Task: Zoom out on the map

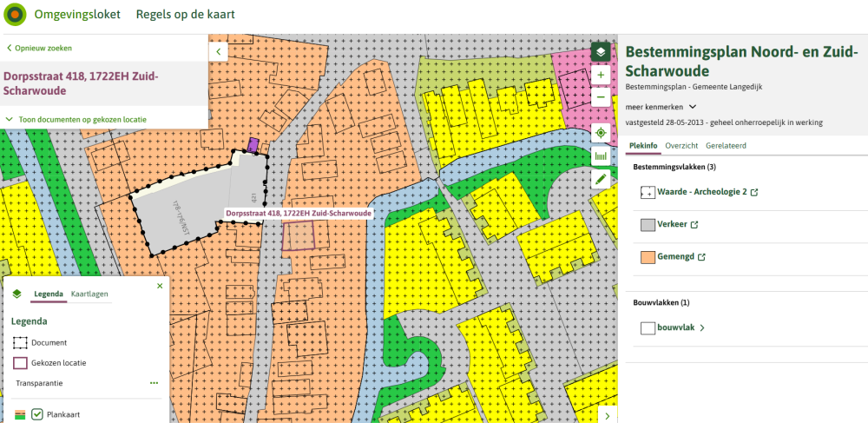Action: pyautogui.click(x=600, y=97)
